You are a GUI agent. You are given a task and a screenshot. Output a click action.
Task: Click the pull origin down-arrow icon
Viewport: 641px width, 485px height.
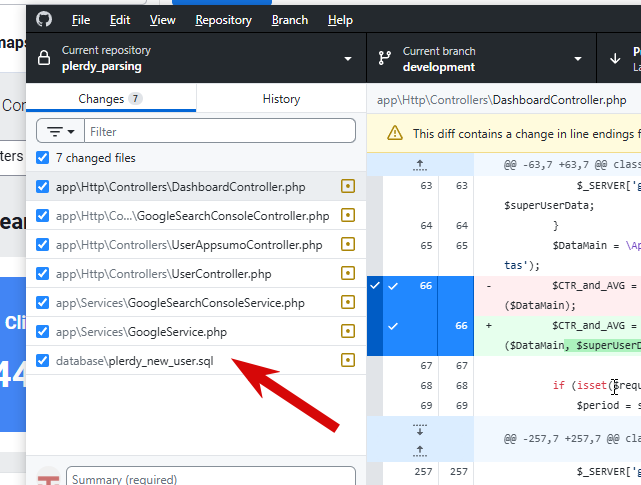615,59
